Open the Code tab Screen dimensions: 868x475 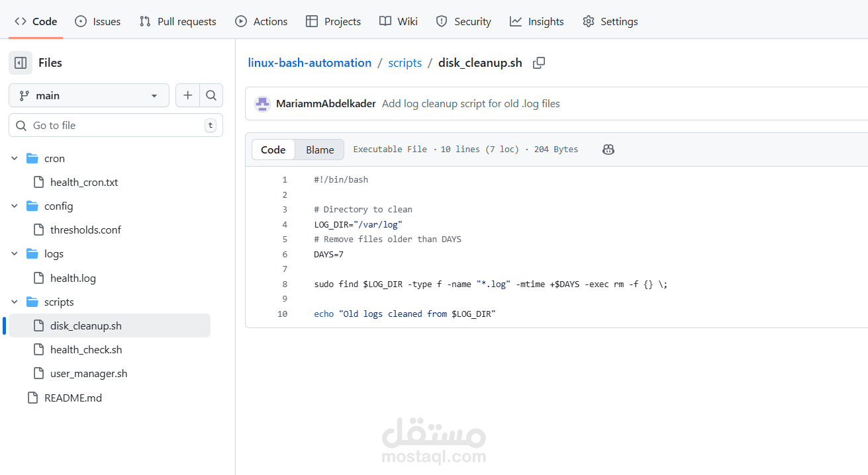click(36, 21)
